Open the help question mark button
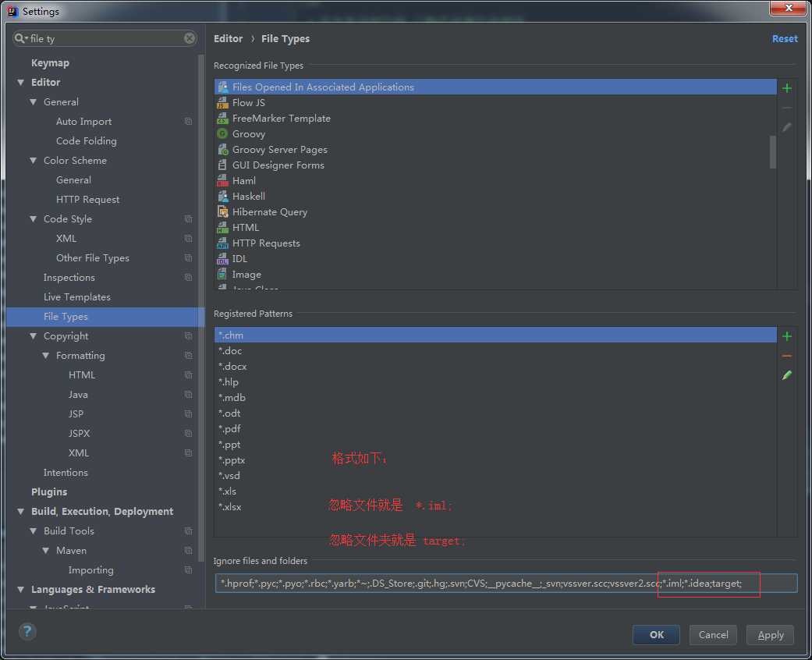 [x=27, y=631]
